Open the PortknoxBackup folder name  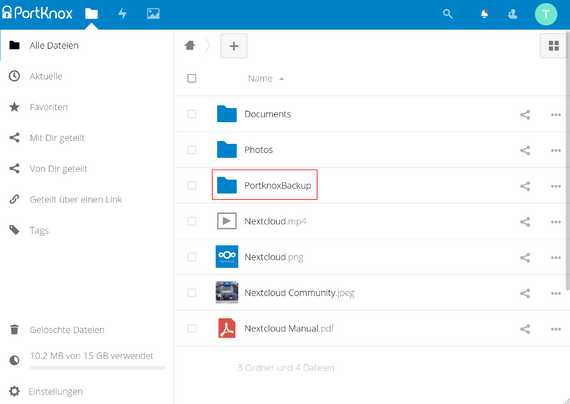[278, 185]
